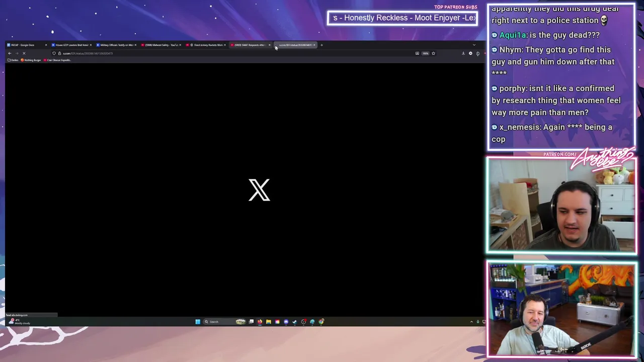Reset the 190% zoom level badge
Viewport: 644px width, 362px height.
tap(425, 53)
